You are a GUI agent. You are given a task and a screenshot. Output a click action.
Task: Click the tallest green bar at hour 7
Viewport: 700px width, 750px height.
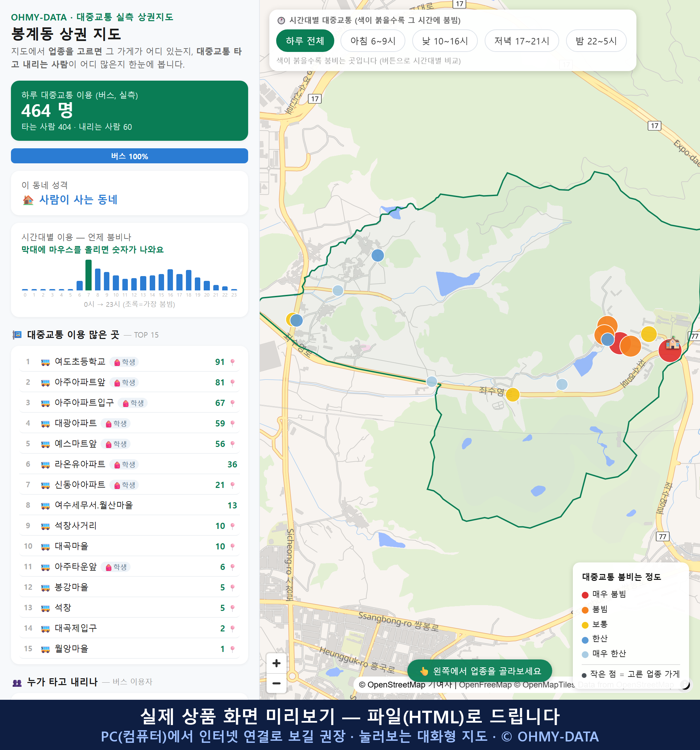pos(88,275)
